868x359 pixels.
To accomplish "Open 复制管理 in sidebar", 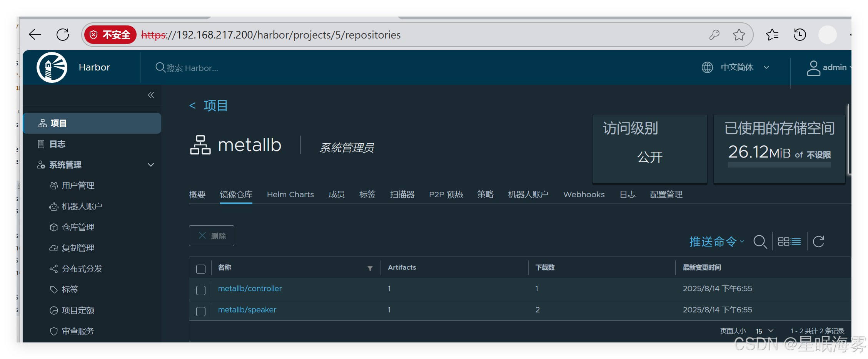I will pyautogui.click(x=78, y=248).
